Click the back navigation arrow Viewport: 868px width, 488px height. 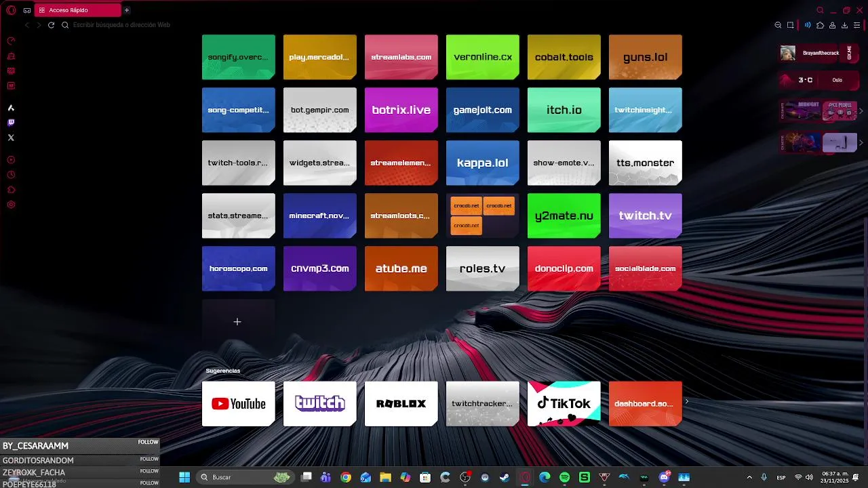(27, 25)
